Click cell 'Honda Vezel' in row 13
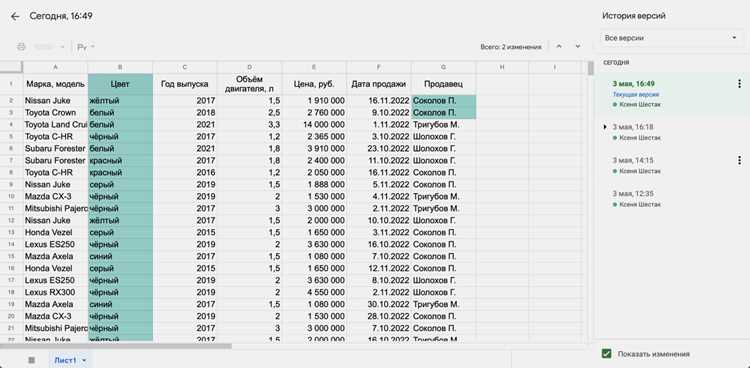Screen dimensions: 750x368 (55, 233)
